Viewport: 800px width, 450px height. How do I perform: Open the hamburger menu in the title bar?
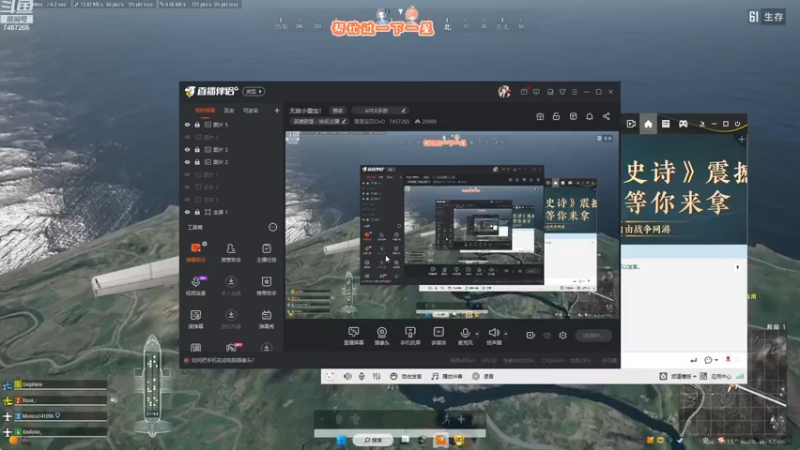pyautogui.click(x=574, y=92)
